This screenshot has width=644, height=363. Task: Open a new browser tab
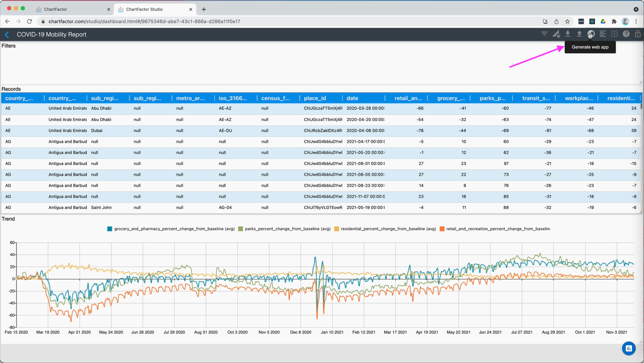pyautogui.click(x=204, y=9)
